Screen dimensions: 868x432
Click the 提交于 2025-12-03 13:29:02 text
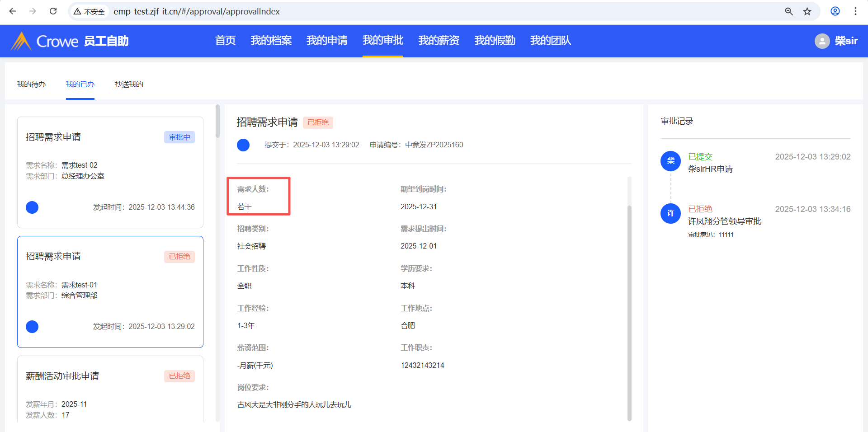pyautogui.click(x=312, y=145)
